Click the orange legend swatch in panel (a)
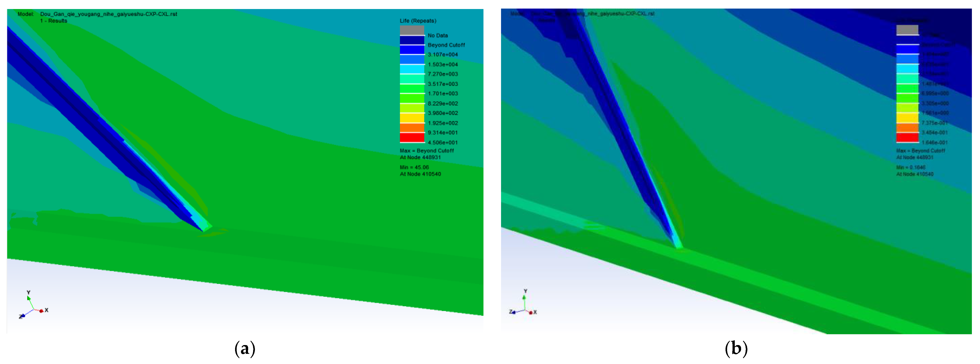 [x=412, y=128]
